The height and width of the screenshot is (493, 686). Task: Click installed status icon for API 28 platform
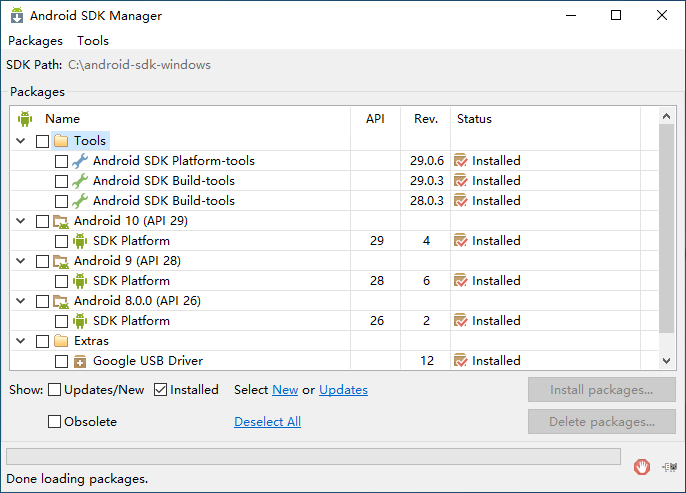[x=461, y=281]
